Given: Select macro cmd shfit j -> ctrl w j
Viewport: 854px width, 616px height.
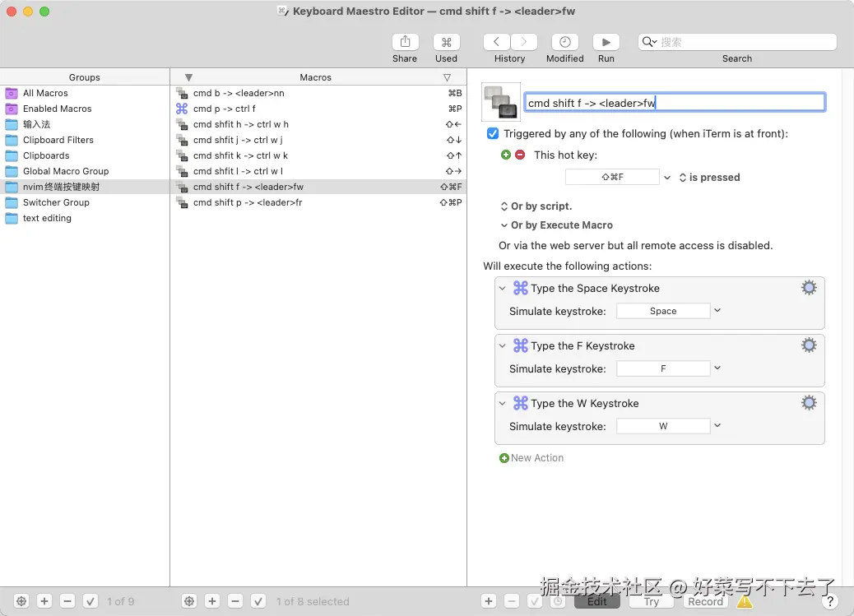Looking at the screenshot, I should tap(318, 140).
